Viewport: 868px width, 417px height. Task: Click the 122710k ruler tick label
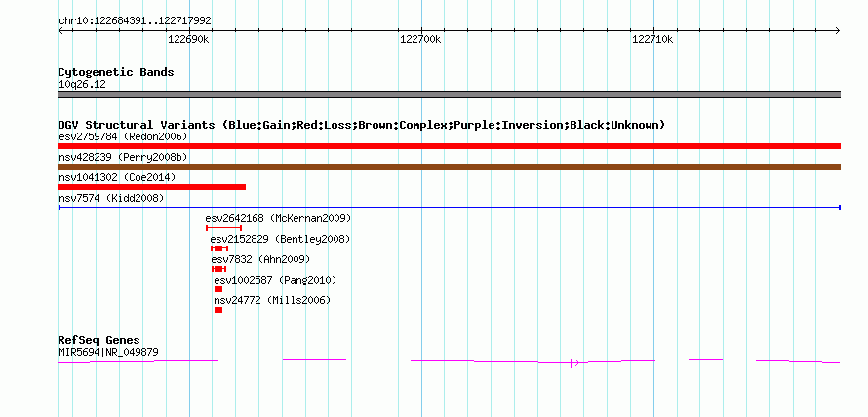pos(653,39)
